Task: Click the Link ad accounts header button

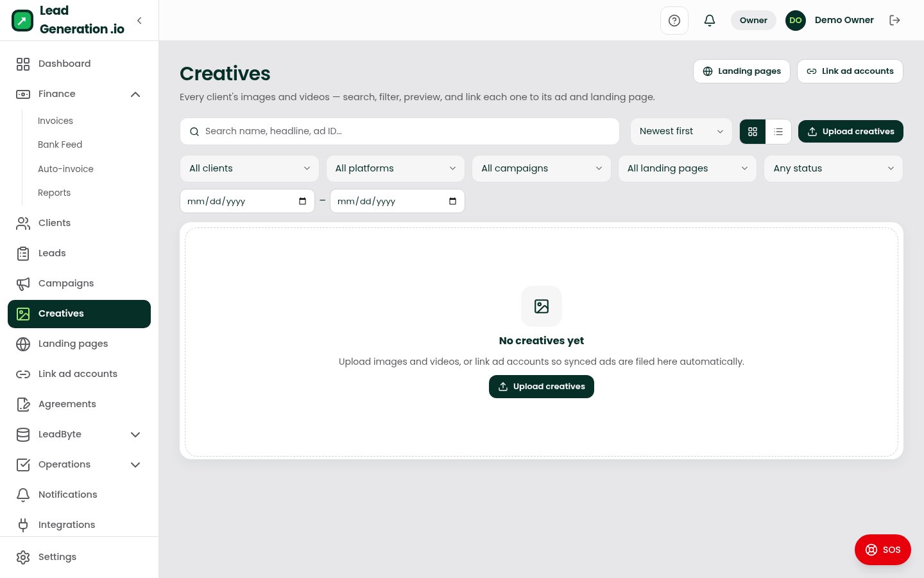Action: 850,71
